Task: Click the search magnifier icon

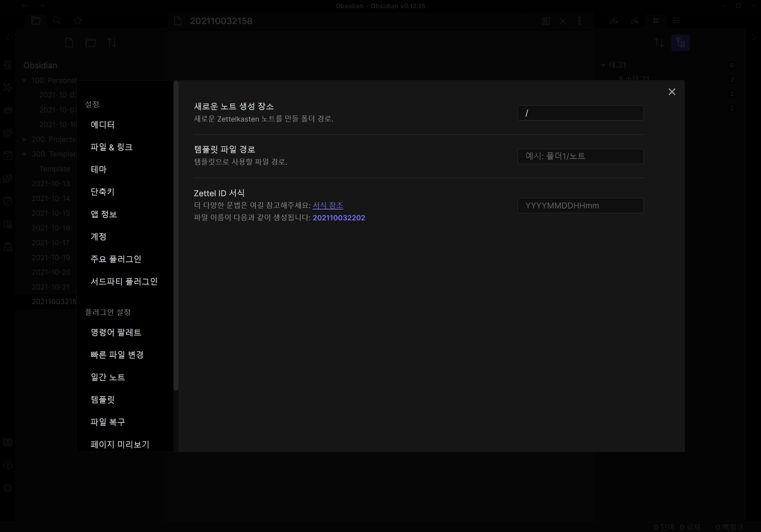Action: click(57, 21)
